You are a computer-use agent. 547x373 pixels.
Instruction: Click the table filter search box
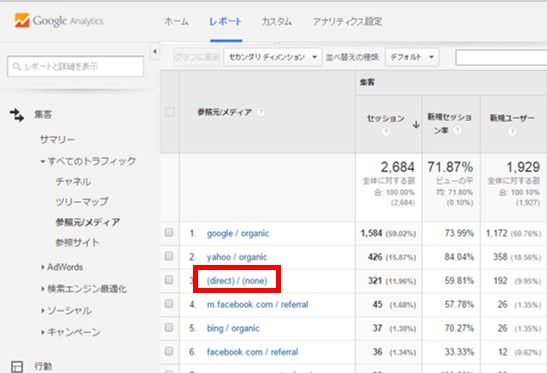501,57
